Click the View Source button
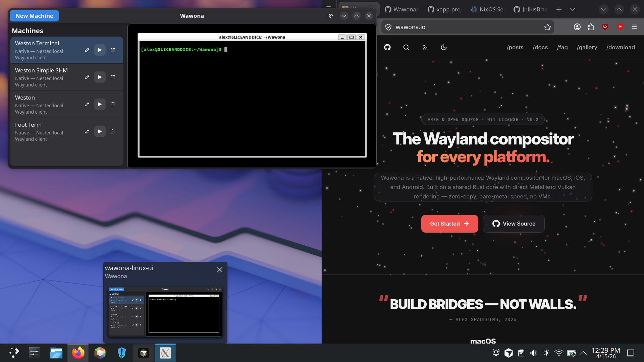 pyautogui.click(x=514, y=224)
